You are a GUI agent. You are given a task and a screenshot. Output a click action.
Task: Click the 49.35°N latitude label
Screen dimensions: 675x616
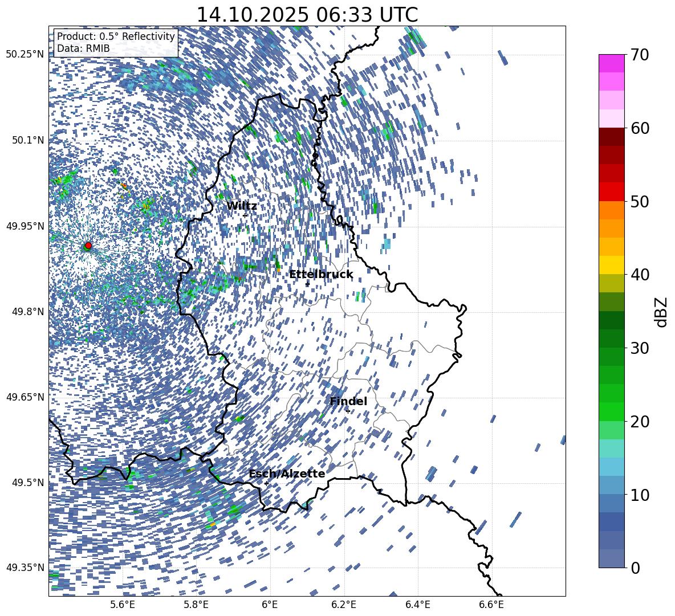[25, 568]
